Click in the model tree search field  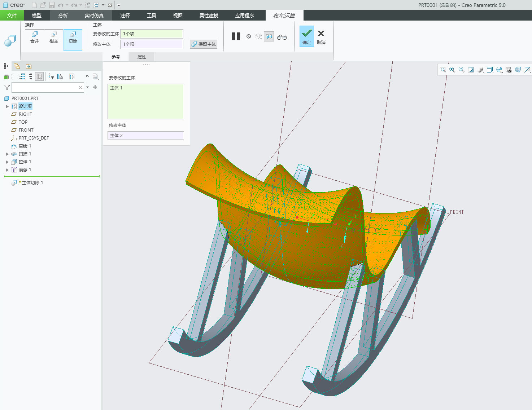pyautogui.click(x=48, y=87)
